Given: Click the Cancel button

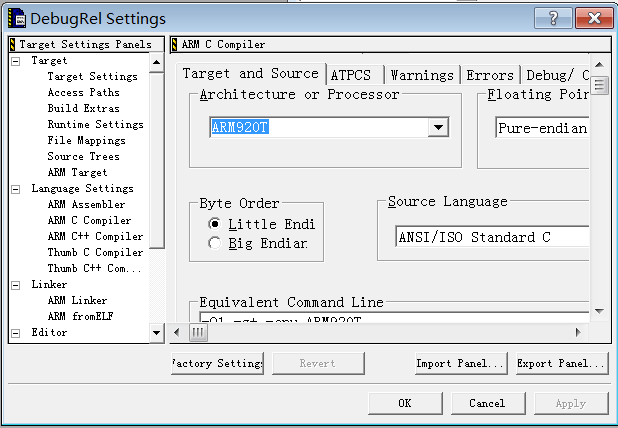Looking at the screenshot, I should (488, 403).
